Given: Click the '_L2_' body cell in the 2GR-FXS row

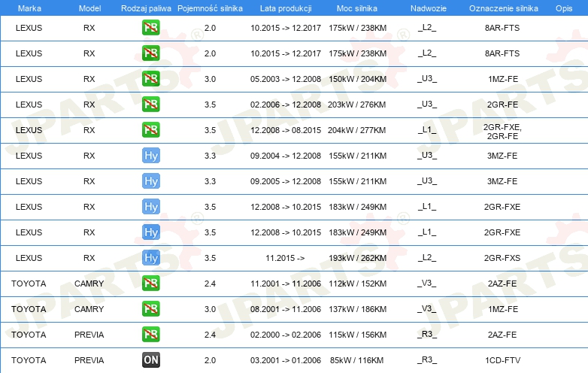Looking at the screenshot, I should (427, 257).
